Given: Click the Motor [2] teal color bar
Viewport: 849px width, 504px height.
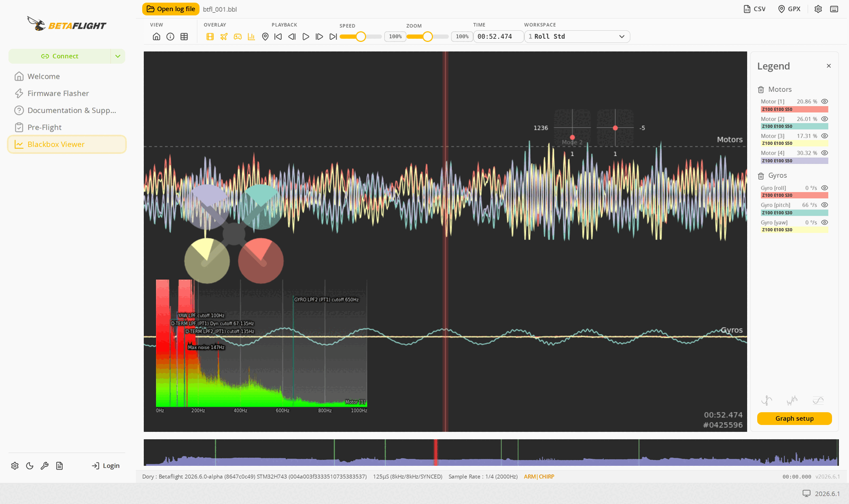Looking at the screenshot, I should pos(794,126).
